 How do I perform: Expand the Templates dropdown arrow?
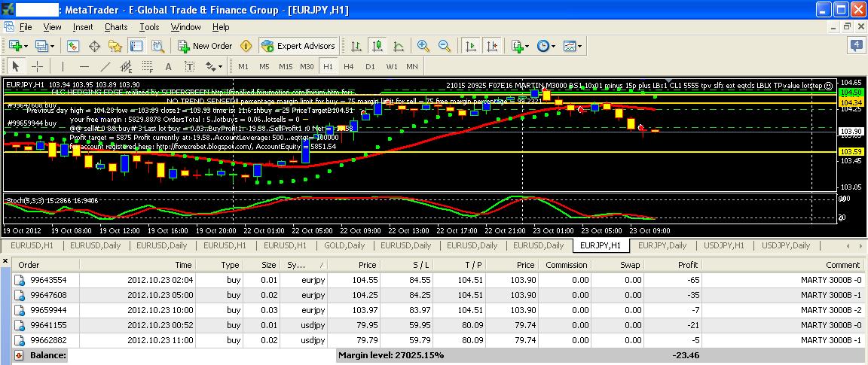(x=580, y=46)
